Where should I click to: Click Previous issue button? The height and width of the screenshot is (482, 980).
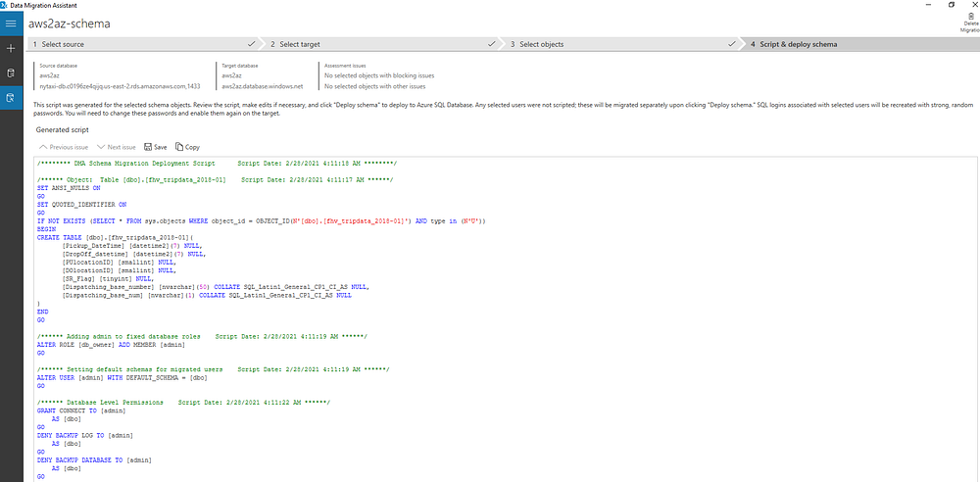[x=63, y=148]
